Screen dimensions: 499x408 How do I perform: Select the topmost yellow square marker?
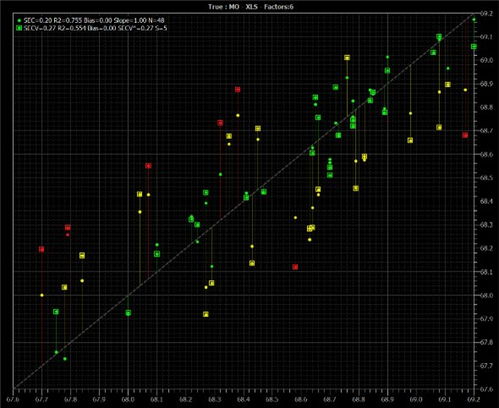point(347,58)
